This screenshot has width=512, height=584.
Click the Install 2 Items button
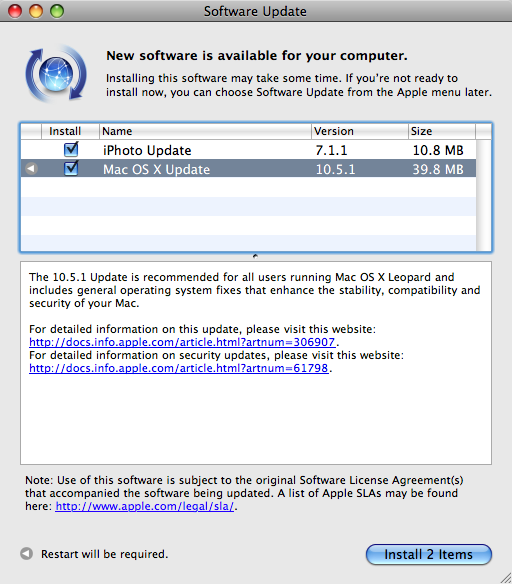point(429,554)
